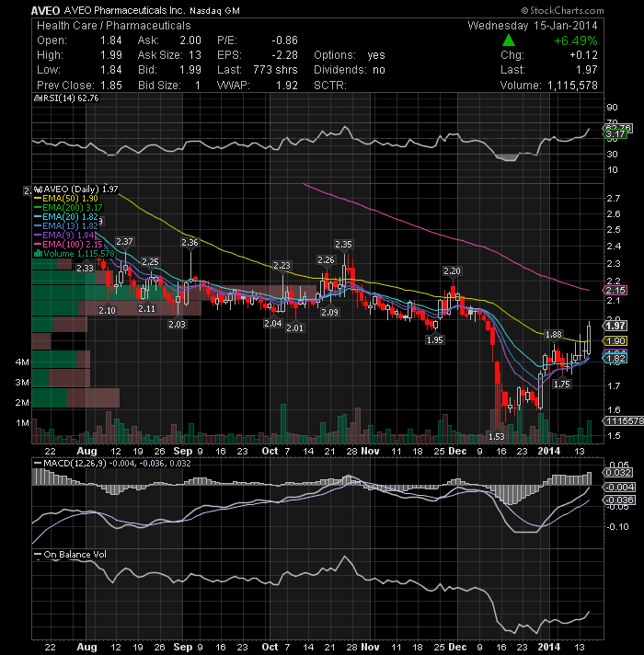Click the 2.33 price annotation label
Screen dimensions: 644x655
coord(86,269)
